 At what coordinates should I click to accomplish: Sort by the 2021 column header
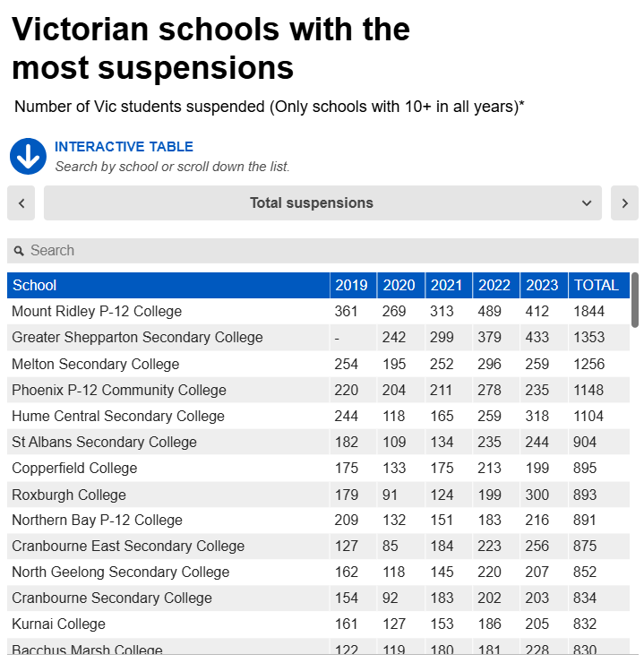449,286
